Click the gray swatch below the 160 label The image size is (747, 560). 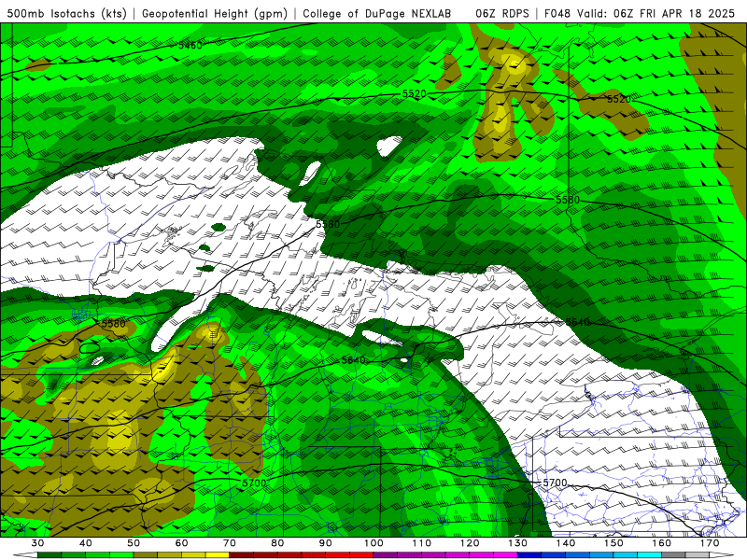tap(673, 555)
